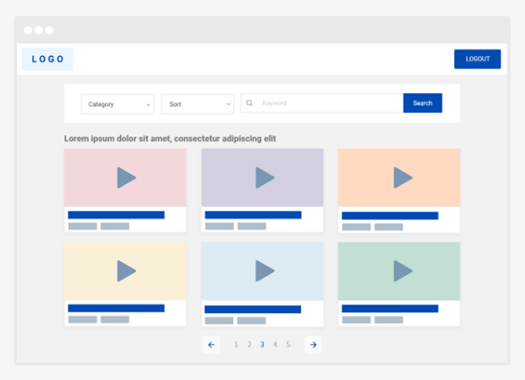Screen dimensions: 525x380
Task: Click the blue title bar under light blue video
Action: tap(253, 309)
